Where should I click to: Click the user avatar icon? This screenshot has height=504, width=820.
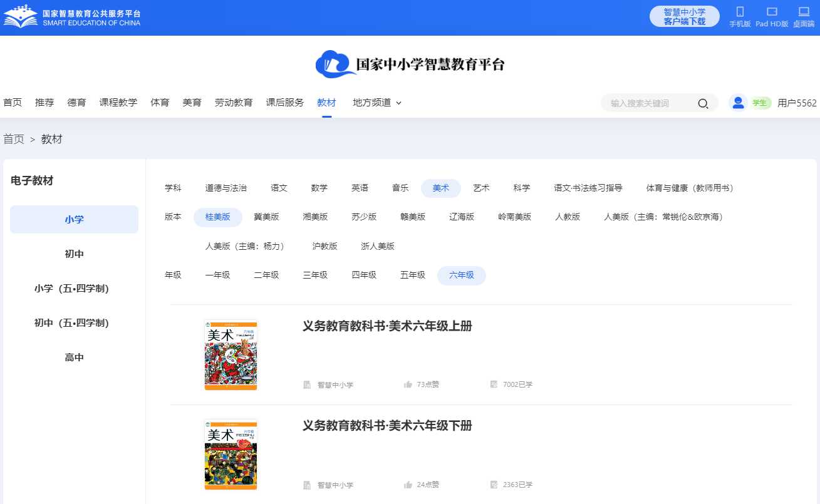tap(739, 103)
